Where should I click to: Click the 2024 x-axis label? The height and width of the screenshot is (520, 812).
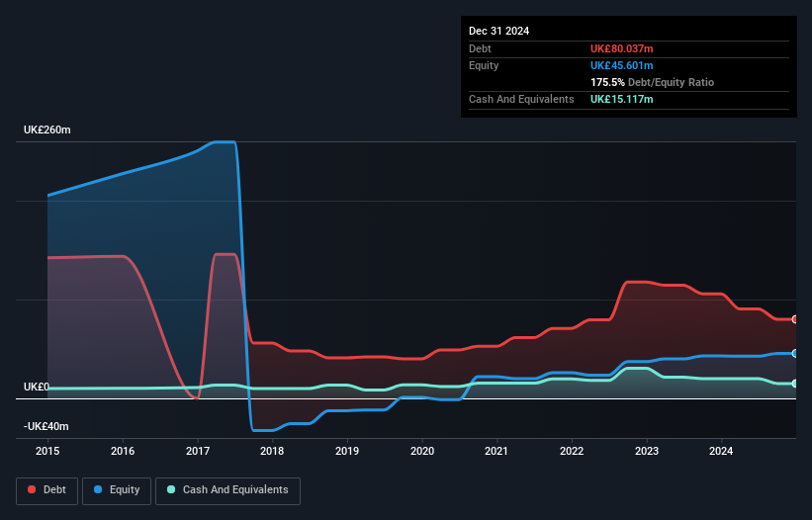(721, 451)
